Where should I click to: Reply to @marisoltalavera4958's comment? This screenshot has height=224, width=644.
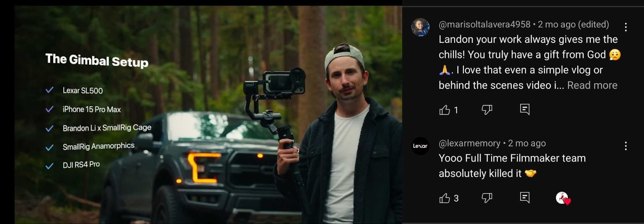pyautogui.click(x=525, y=109)
